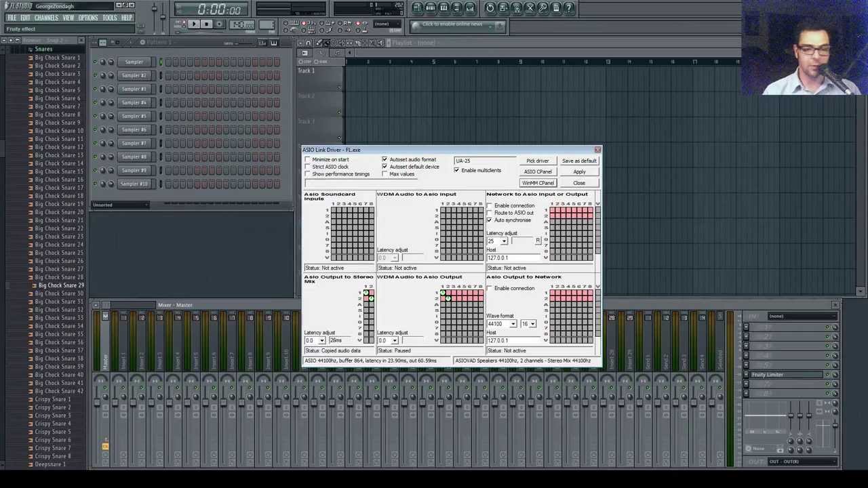Open the VIEW menu
The image size is (868, 488).
(68, 18)
